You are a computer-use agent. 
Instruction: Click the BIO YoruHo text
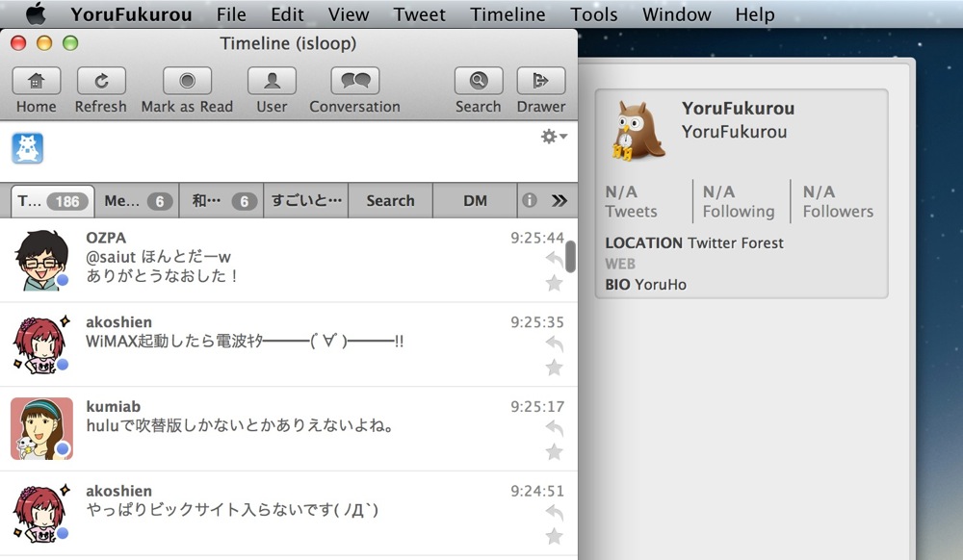coord(645,285)
